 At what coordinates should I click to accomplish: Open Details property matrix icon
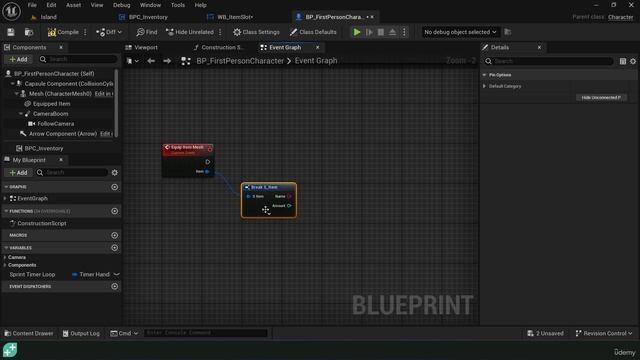622,61
